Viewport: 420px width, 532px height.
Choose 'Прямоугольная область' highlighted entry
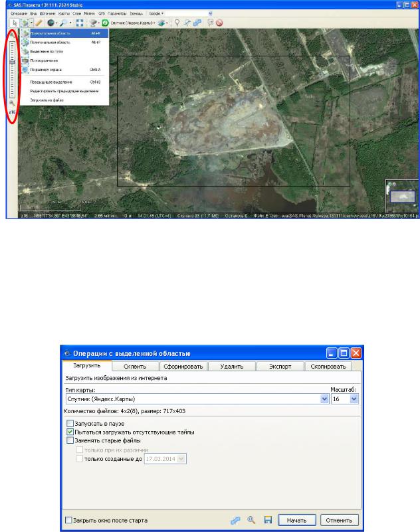(x=64, y=33)
